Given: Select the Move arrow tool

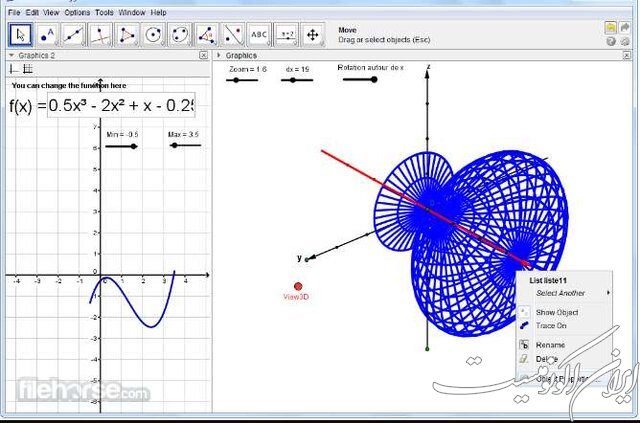Looking at the screenshot, I should click(21, 35).
